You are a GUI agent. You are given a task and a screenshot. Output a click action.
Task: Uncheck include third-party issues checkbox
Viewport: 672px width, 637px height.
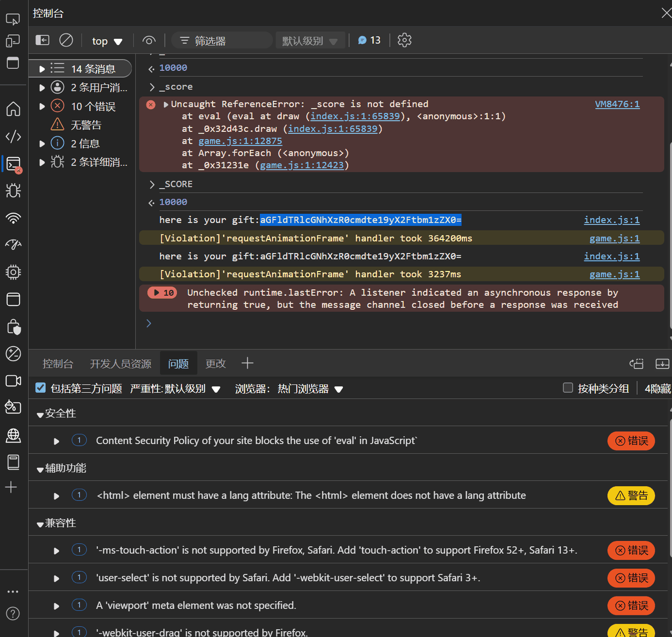40,388
